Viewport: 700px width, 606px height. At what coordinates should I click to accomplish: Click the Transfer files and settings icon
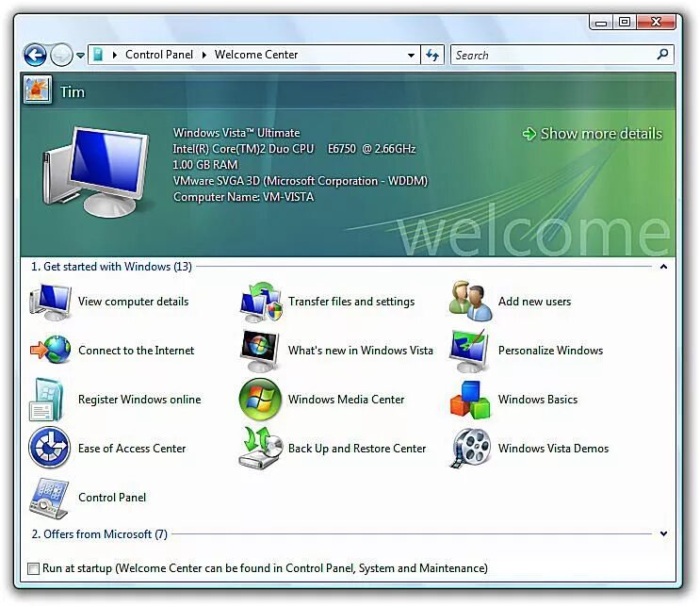tap(261, 302)
